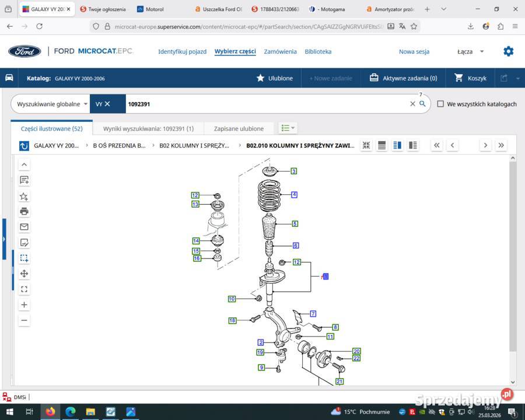Click the magnifier search icon
The width and height of the screenshot is (525, 420).
423,104
